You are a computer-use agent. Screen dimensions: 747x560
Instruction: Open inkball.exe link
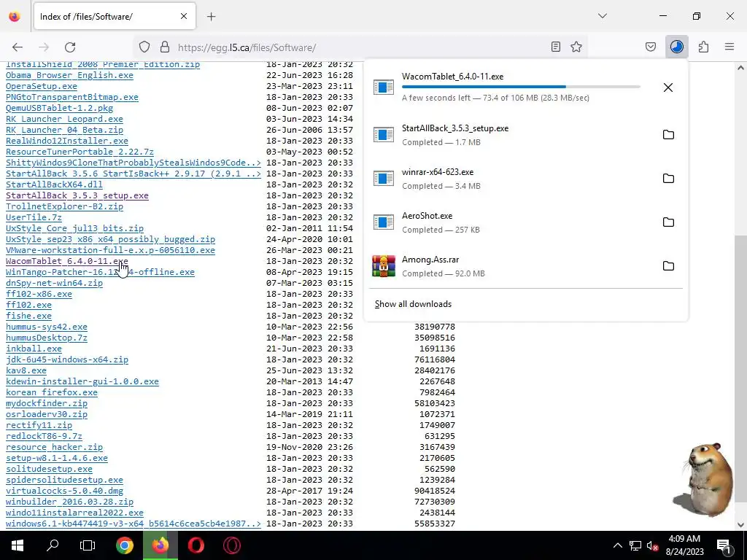[x=34, y=349]
